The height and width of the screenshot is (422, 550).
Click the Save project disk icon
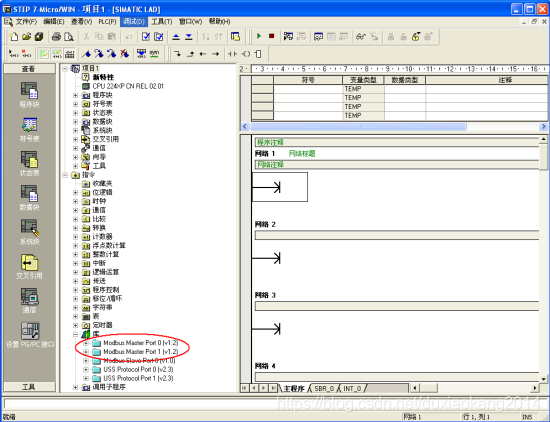coord(39,36)
